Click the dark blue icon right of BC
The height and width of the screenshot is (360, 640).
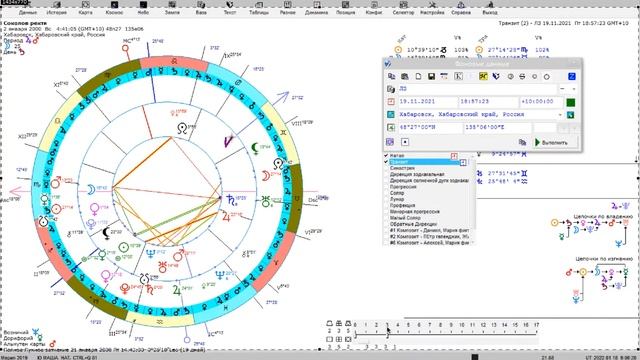(496, 76)
